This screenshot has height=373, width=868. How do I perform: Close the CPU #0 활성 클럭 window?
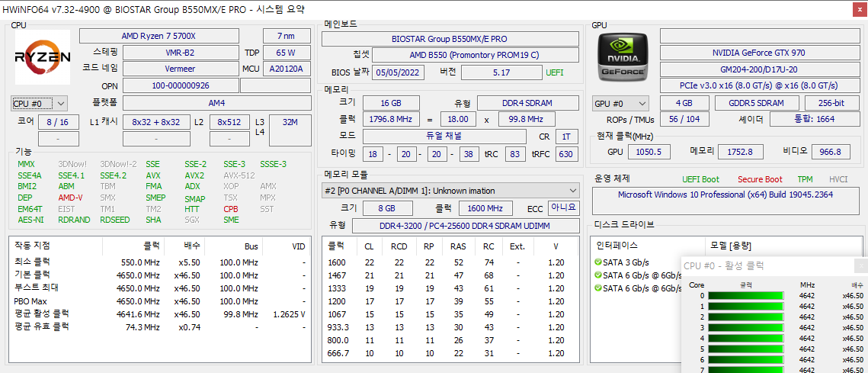point(860,266)
